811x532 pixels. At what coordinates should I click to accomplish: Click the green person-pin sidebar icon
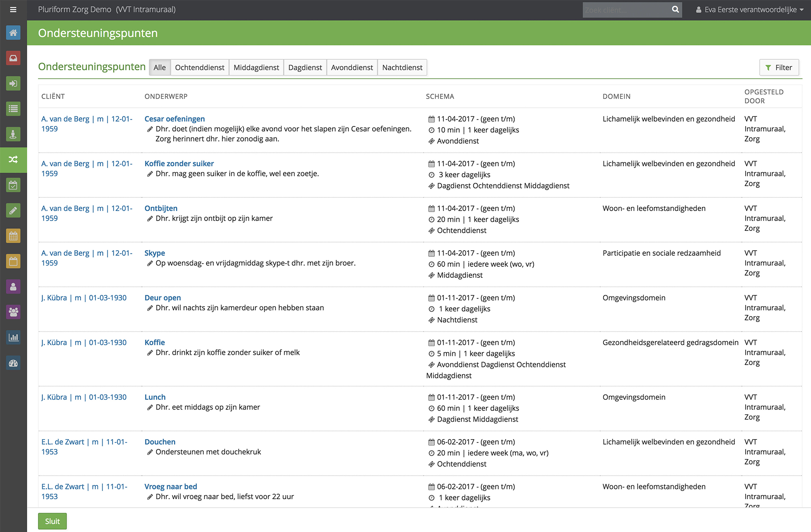coord(13,134)
